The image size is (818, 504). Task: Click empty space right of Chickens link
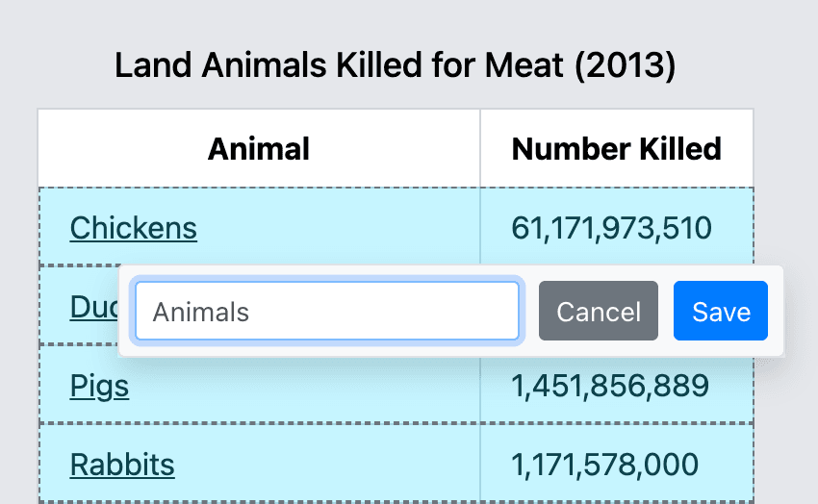tap(337, 228)
